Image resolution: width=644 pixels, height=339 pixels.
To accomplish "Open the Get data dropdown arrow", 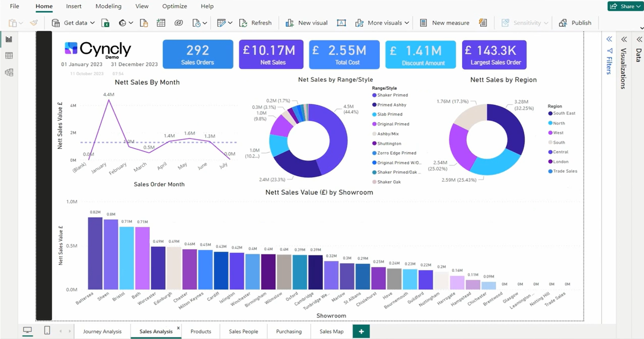I will click(x=92, y=23).
